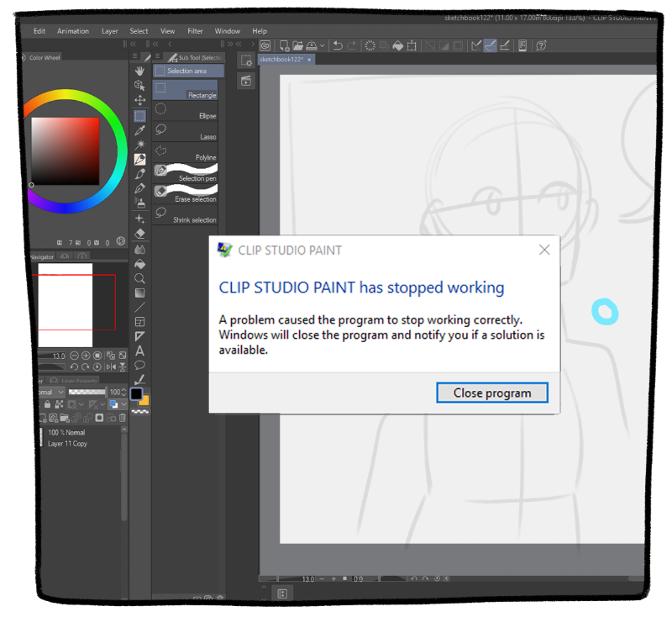Click Flip horizontal in Navigator

coord(111,367)
